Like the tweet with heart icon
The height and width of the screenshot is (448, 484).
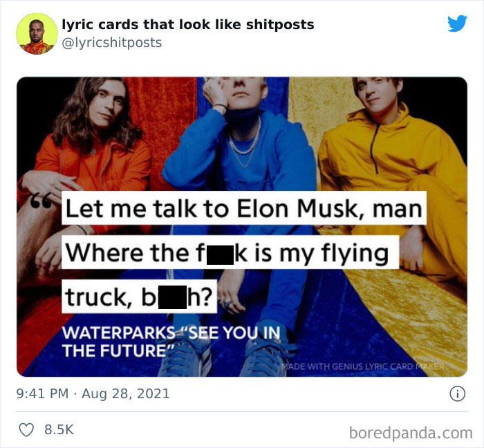click(26, 430)
